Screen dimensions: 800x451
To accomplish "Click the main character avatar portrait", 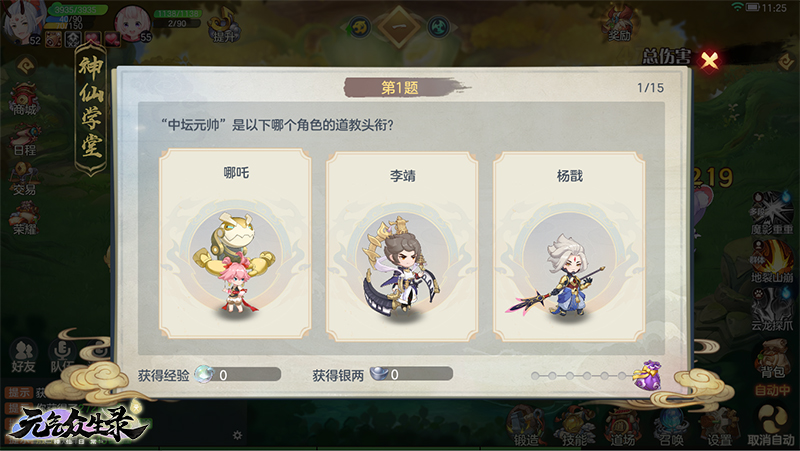I will (21, 24).
